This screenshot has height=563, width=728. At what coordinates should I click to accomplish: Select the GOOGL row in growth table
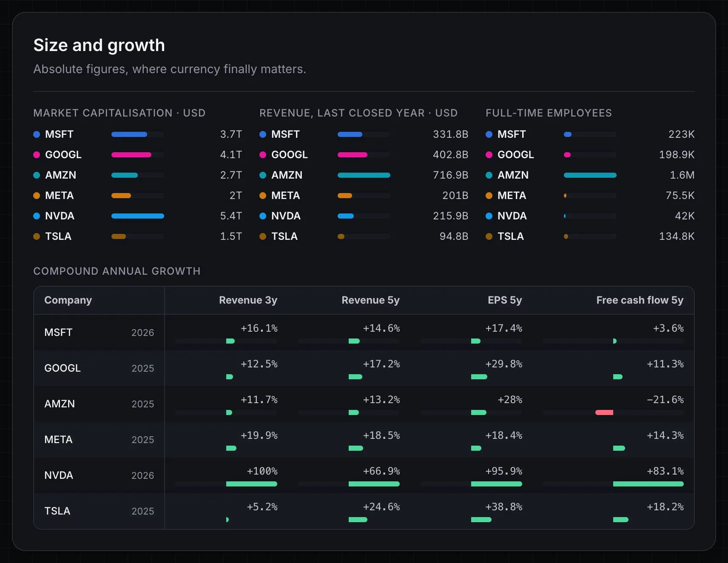click(x=364, y=368)
